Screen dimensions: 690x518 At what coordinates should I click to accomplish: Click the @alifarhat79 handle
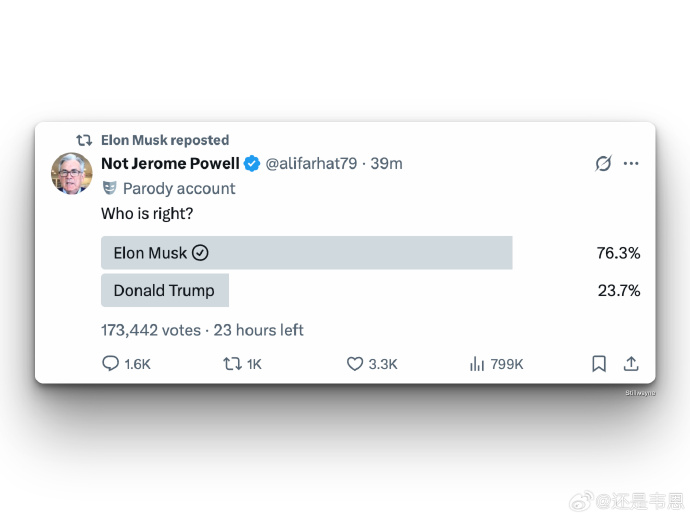coord(310,163)
